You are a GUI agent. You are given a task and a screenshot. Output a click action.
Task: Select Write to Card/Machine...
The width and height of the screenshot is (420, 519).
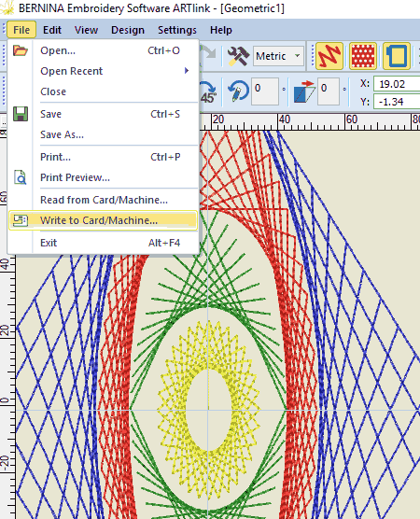pyautogui.click(x=104, y=220)
